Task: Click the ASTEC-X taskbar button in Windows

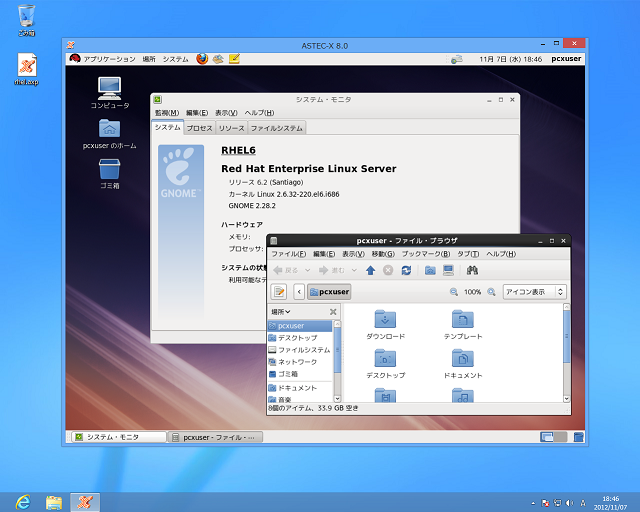Action: pyautogui.click(x=85, y=502)
